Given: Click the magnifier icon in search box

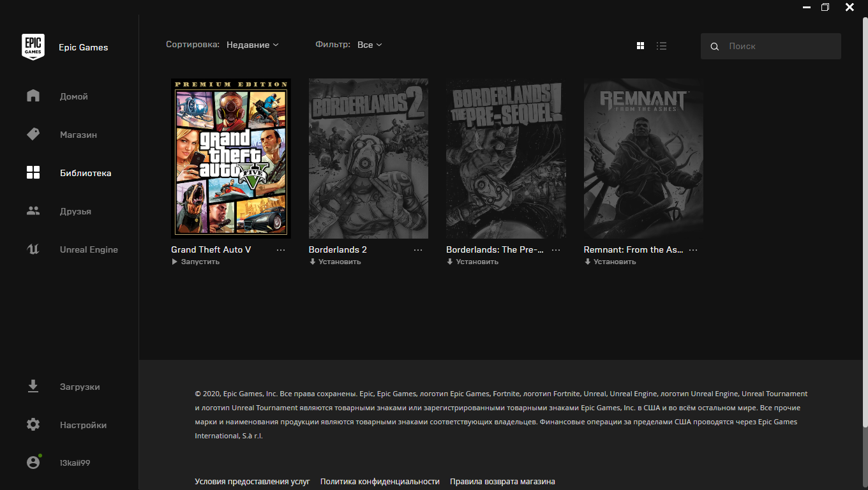Looking at the screenshot, I should point(715,47).
